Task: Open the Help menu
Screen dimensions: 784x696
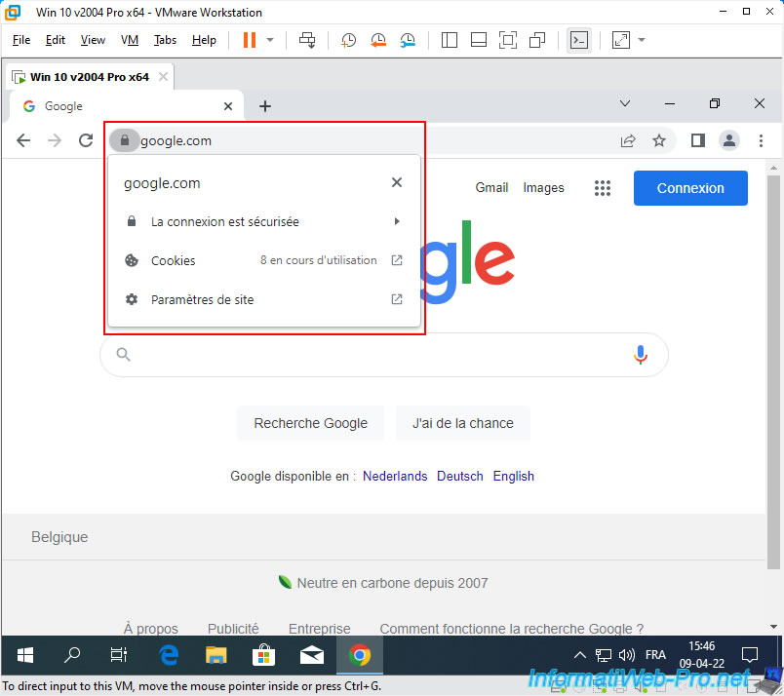Action: point(204,40)
